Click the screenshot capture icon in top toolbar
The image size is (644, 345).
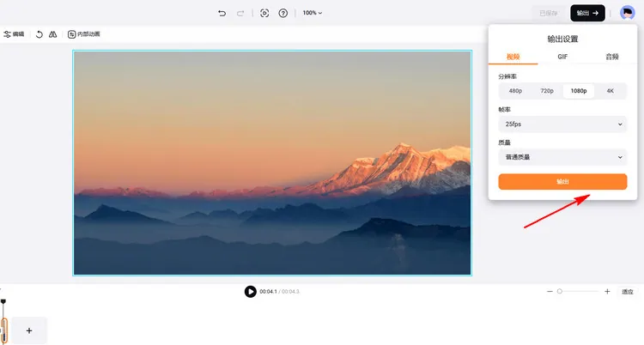[264, 13]
